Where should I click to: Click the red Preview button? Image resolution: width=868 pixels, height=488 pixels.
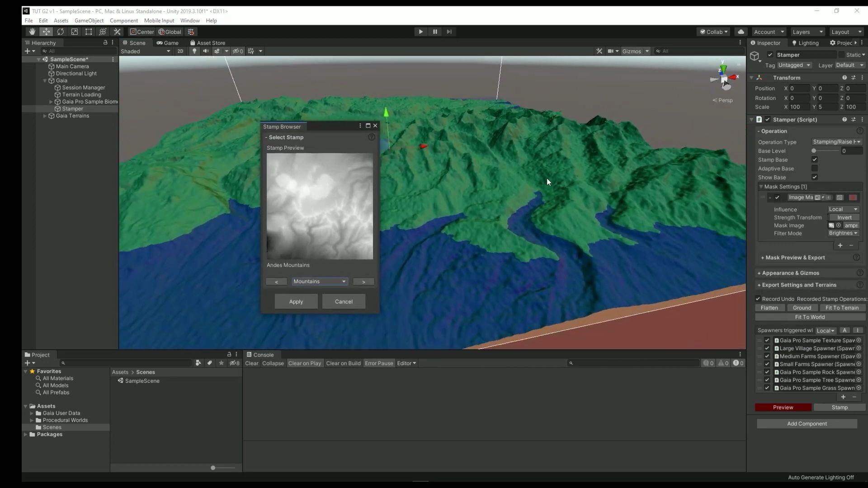click(783, 407)
